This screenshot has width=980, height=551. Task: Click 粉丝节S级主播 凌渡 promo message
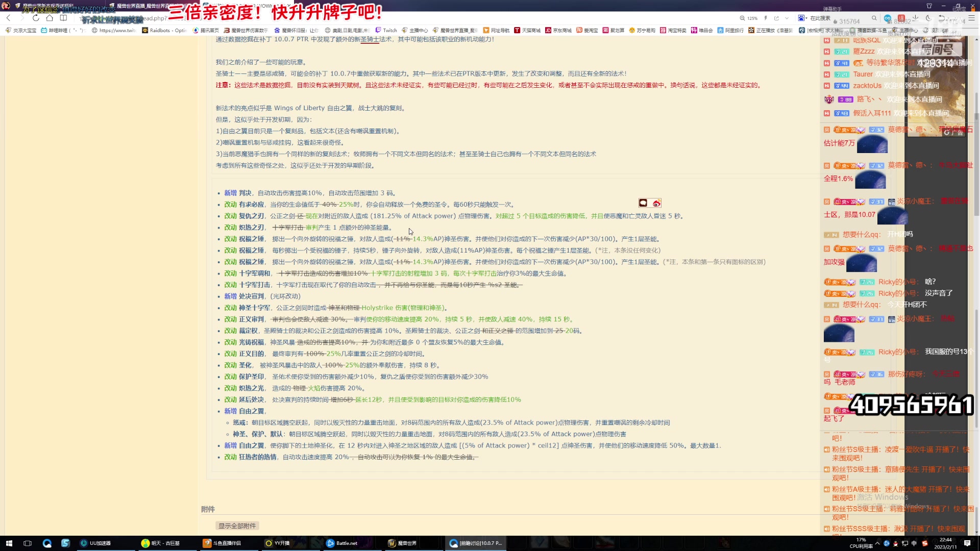[896, 454]
